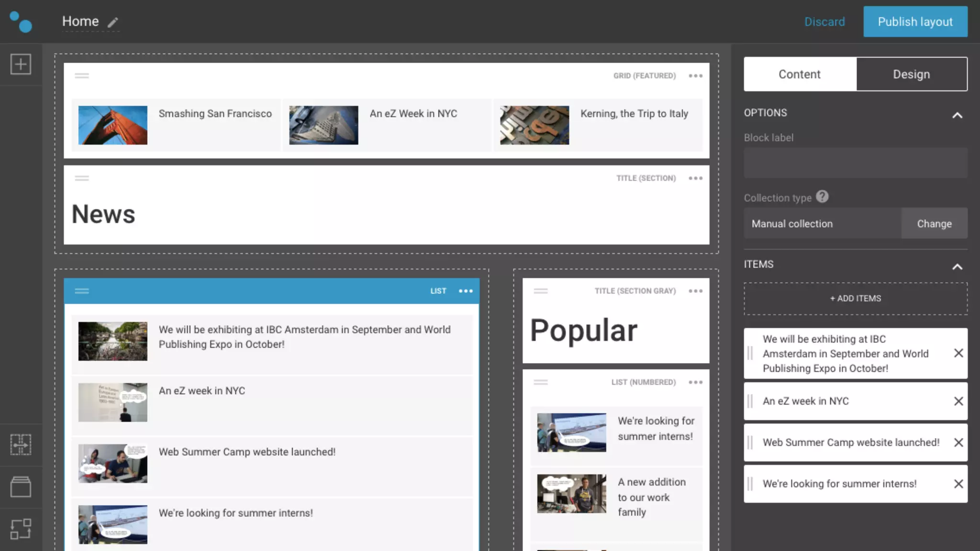Click the Publish layout button
This screenshot has height=551, width=980.
click(915, 22)
